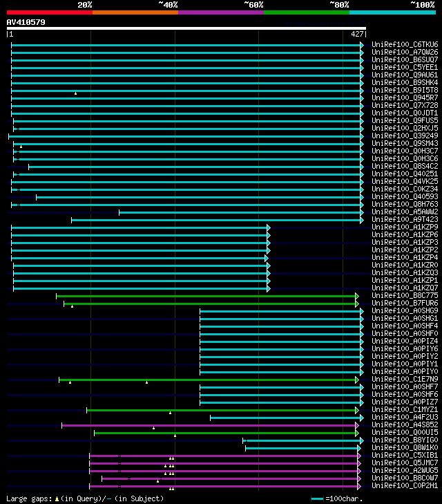Select the UniRef100_B7FUR6 label
Viewport: 442px width, 504px height.
pyautogui.click(x=405, y=303)
